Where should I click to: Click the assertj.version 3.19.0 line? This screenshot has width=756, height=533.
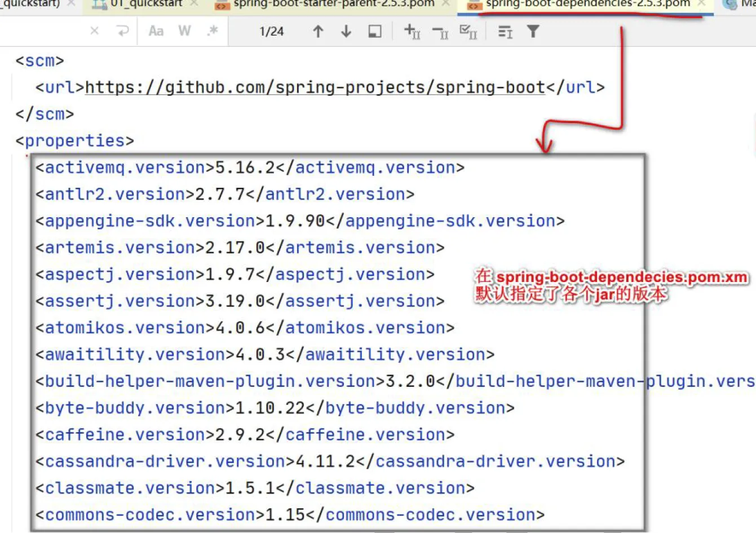[x=240, y=301]
